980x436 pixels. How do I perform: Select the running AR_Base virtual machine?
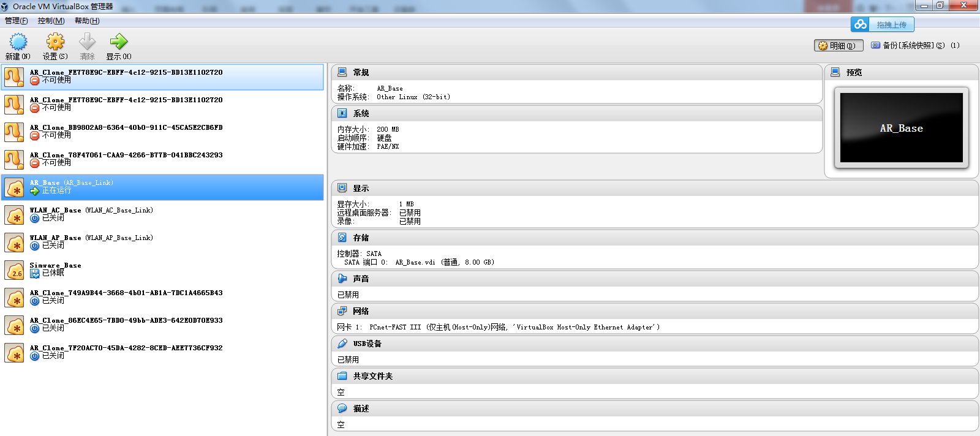point(162,187)
